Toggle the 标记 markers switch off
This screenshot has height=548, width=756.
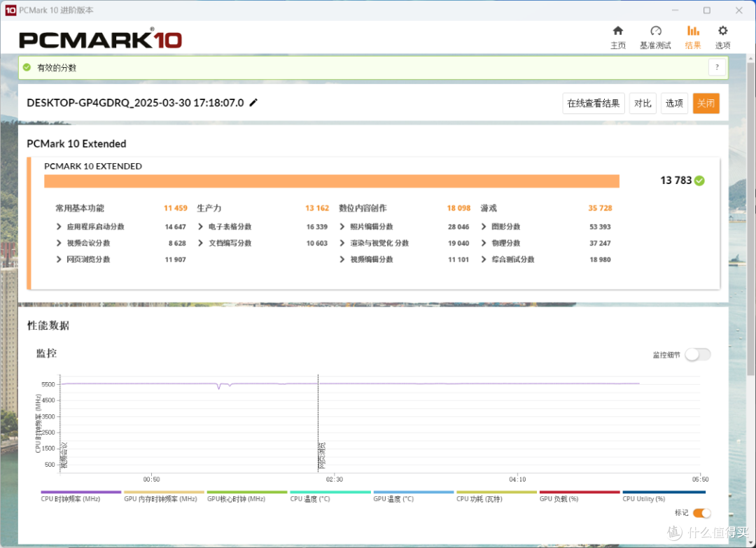[702, 513]
